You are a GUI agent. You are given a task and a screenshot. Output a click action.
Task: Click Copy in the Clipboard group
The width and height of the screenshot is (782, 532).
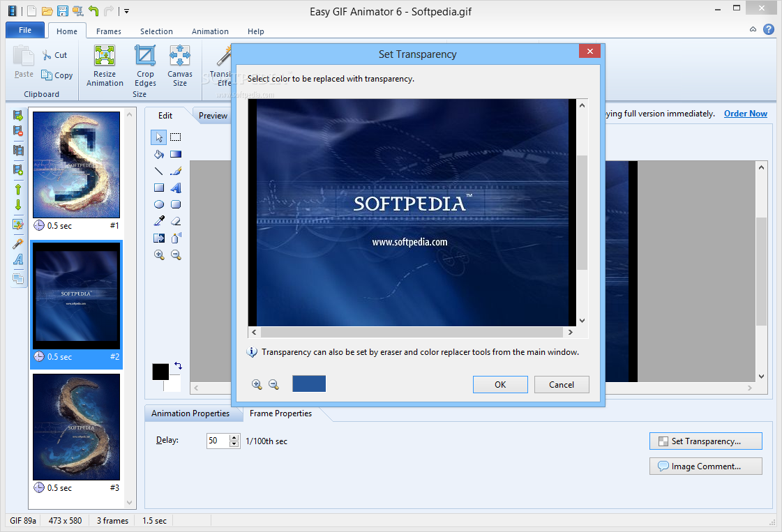click(57, 75)
